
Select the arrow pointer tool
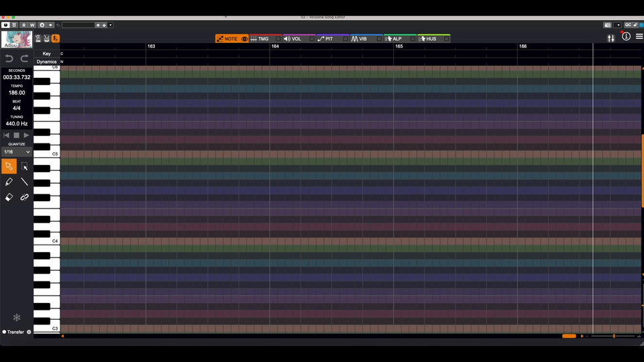(9, 166)
